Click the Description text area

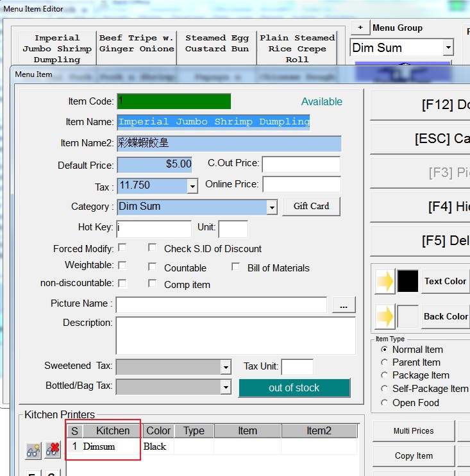tap(236, 336)
